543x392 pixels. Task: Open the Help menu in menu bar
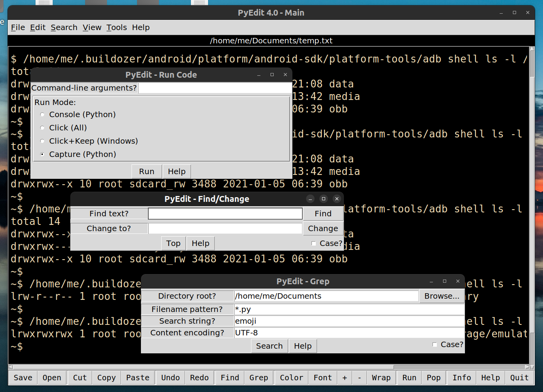click(141, 27)
